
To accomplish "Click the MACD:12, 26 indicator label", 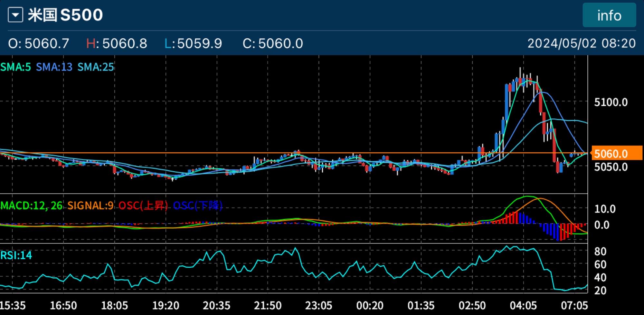I will (x=31, y=205).
